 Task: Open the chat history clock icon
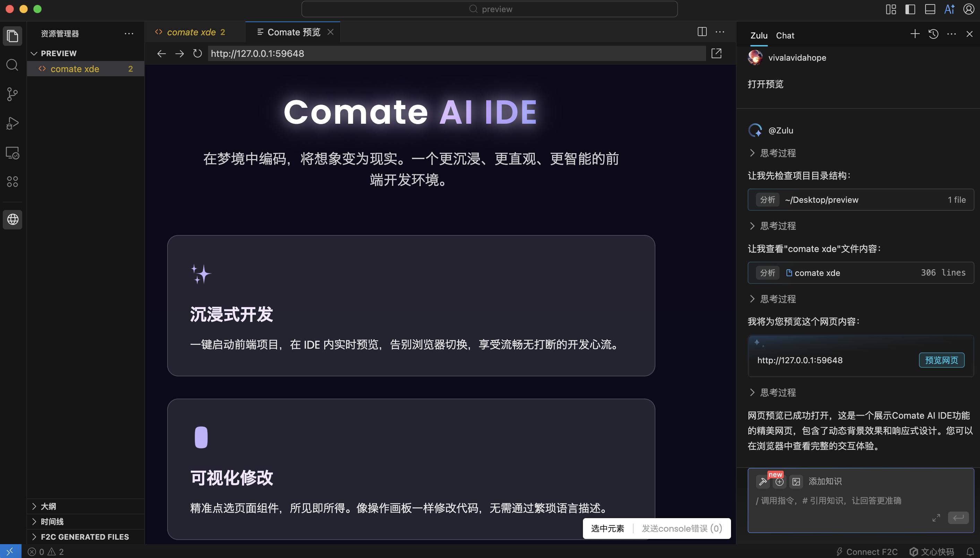point(933,34)
